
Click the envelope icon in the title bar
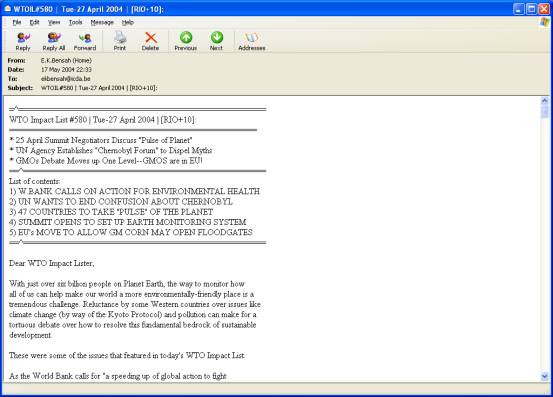point(7,8)
